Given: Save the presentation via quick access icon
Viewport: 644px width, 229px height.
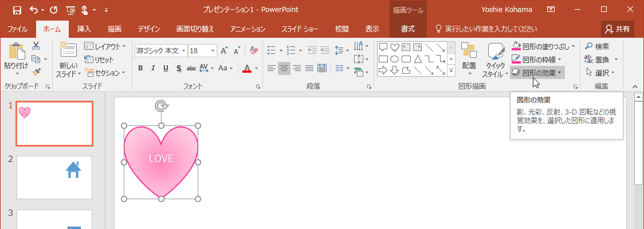Looking at the screenshot, I should click(x=17, y=10).
